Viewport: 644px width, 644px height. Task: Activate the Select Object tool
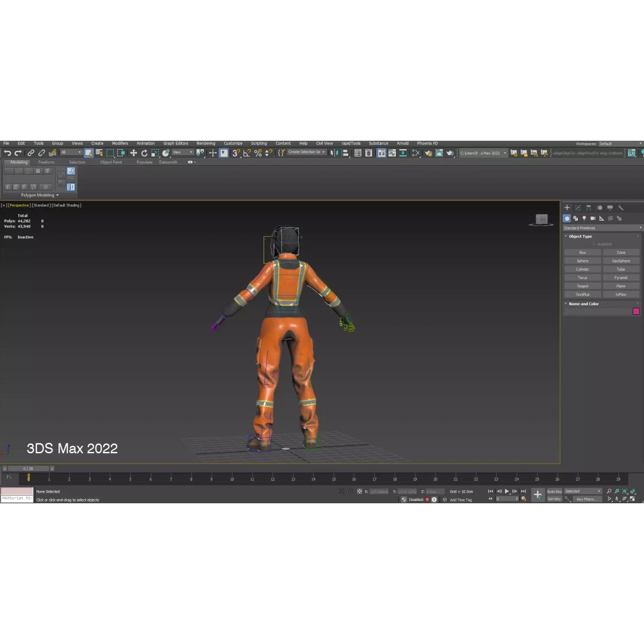tap(88, 153)
